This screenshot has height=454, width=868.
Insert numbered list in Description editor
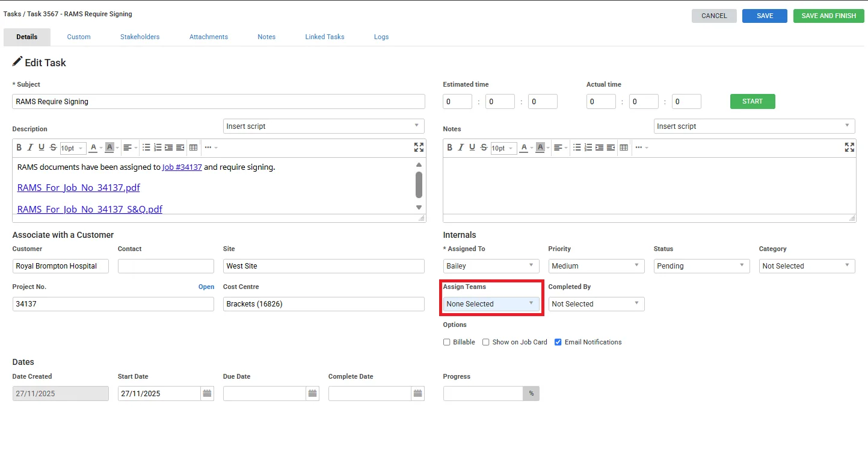point(158,148)
